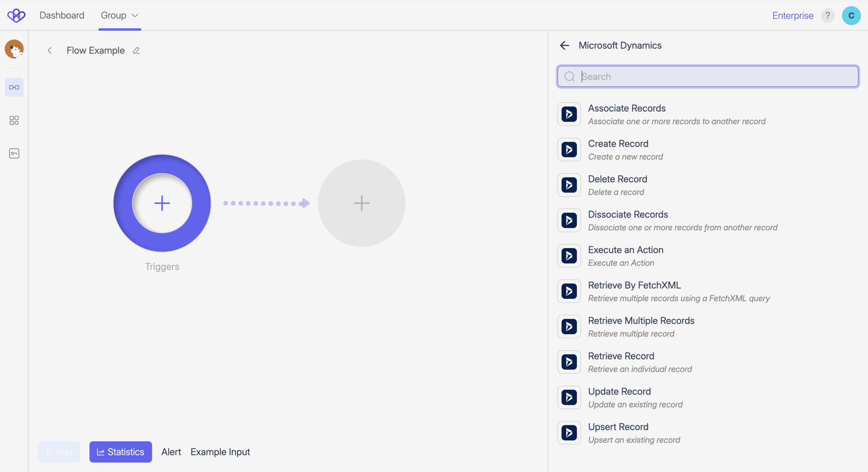This screenshot has height=472, width=868.
Task: Click the plus icon inside the Triggers node
Action: [x=162, y=203]
